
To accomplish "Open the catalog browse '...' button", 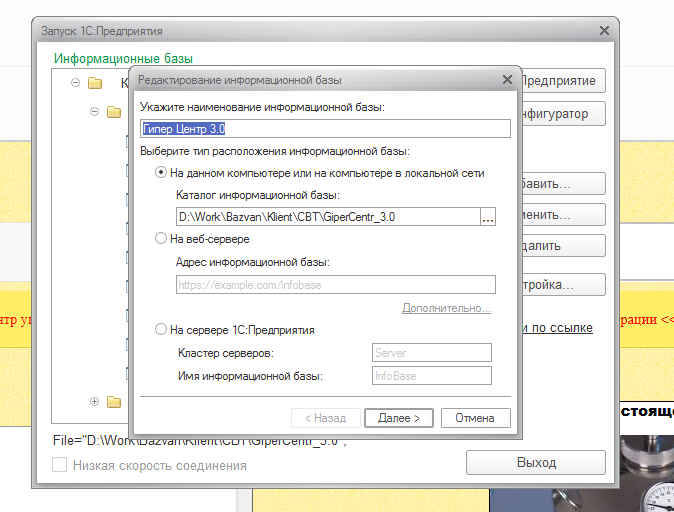I will click(x=488, y=217).
